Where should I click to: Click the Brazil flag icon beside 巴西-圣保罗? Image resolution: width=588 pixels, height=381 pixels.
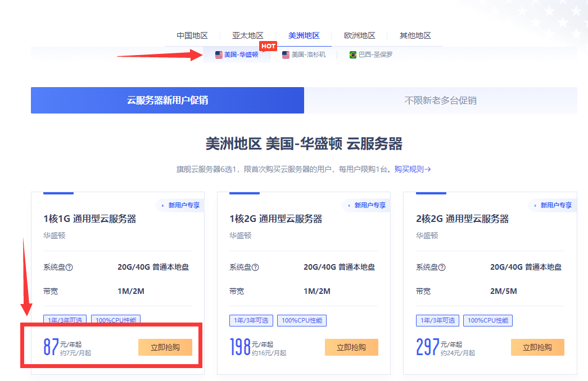[x=353, y=55]
